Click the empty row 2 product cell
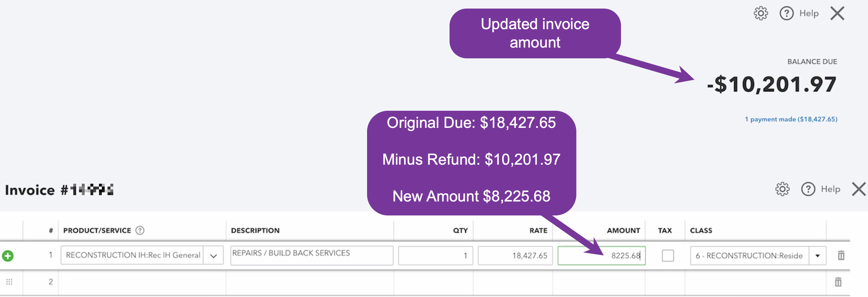This screenshot has height=297, width=868. click(141, 281)
